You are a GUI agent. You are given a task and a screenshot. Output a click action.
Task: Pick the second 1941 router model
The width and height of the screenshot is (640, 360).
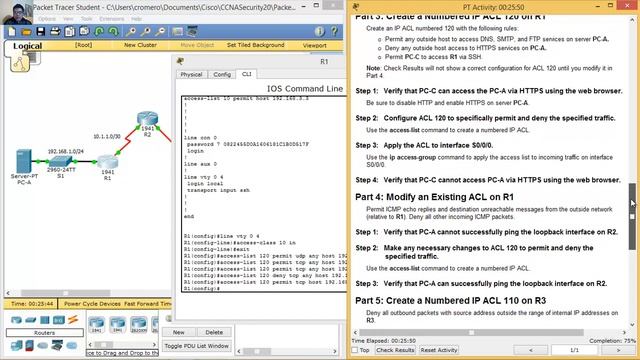click(x=118, y=324)
